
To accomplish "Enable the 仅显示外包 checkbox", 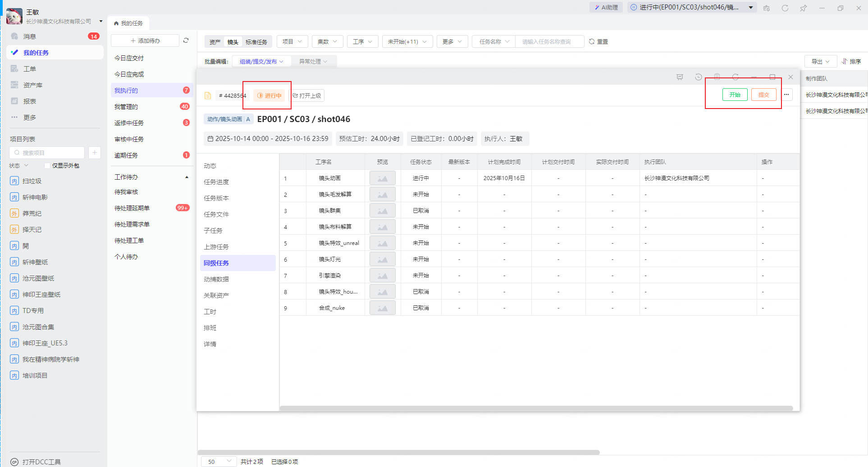I will click(x=47, y=166).
